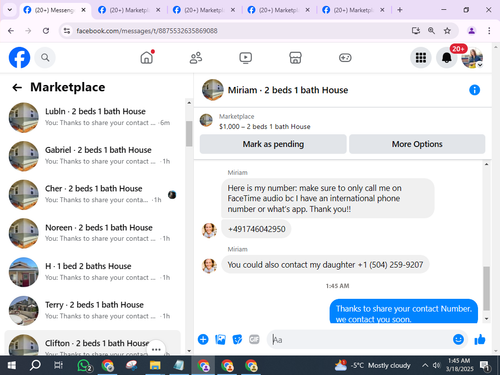Screen dimensions: 500x375
Task: View site information icon in address bar
Action: point(67,31)
